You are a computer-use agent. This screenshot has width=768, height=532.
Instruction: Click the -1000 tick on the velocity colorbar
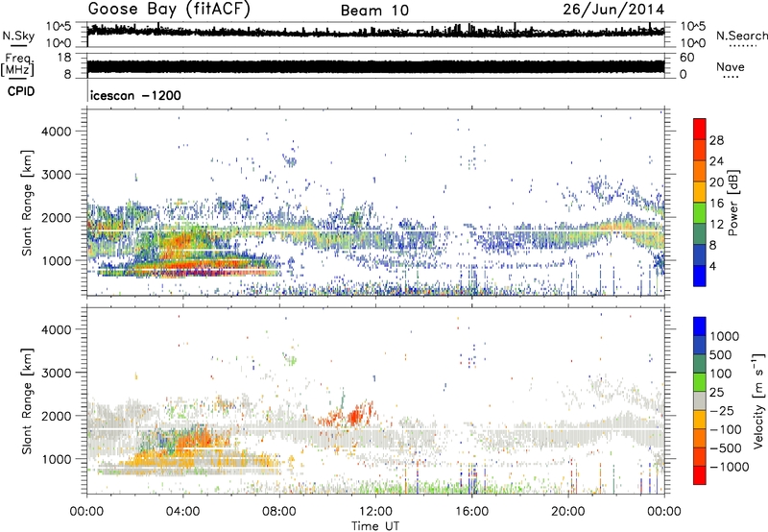[729, 467]
